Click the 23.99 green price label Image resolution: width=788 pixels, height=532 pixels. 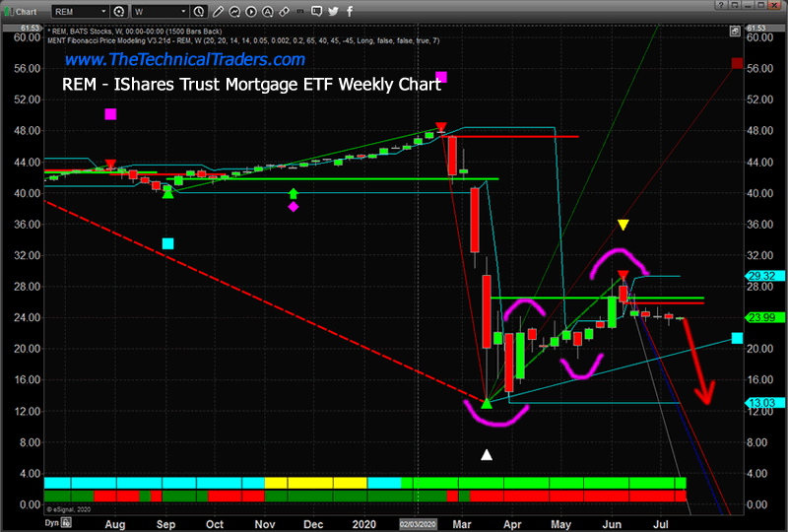click(x=764, y=317)
